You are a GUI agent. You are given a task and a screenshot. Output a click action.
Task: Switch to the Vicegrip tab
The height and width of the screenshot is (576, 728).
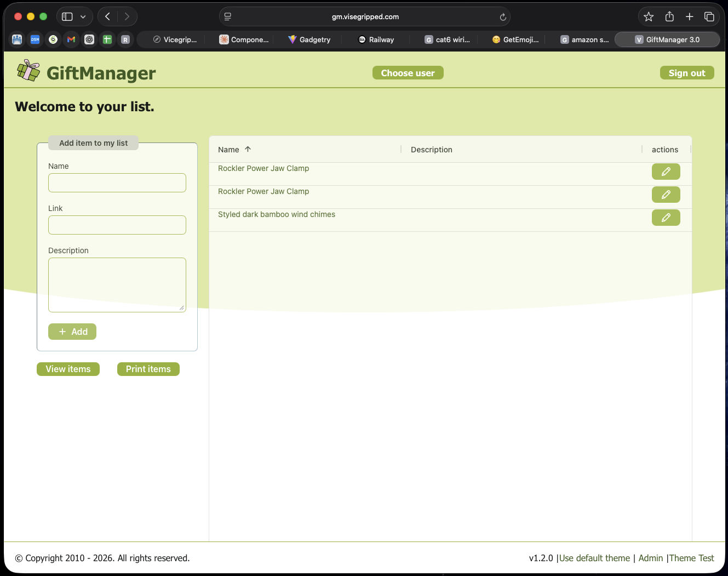point(175,39)
